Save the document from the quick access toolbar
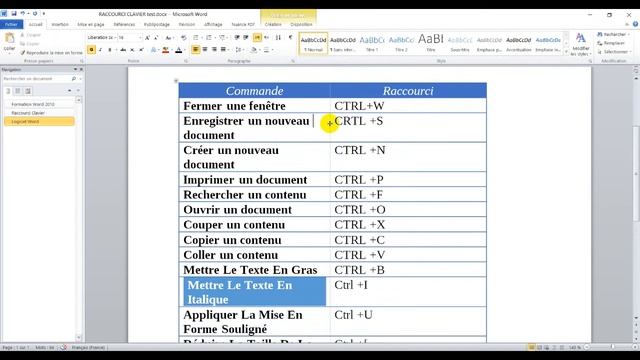This screenshot has width=640, height=360. click(13, 14)
